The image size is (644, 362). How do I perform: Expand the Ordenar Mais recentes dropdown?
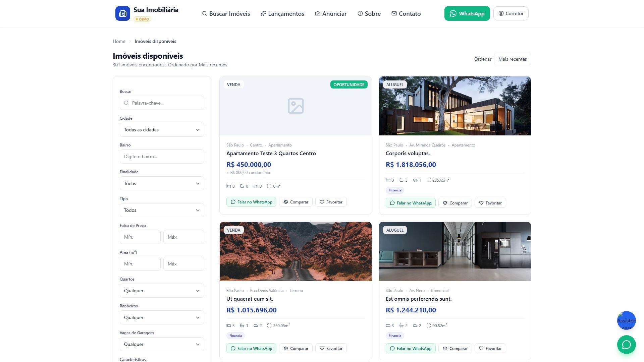513,59
